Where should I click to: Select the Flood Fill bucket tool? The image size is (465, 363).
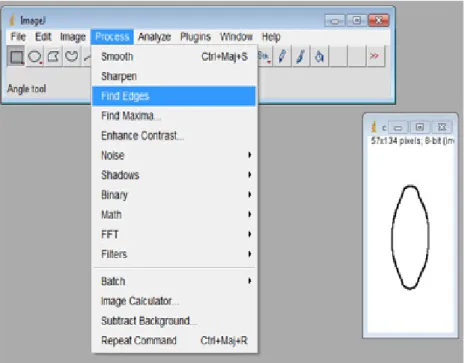[320, 57]
